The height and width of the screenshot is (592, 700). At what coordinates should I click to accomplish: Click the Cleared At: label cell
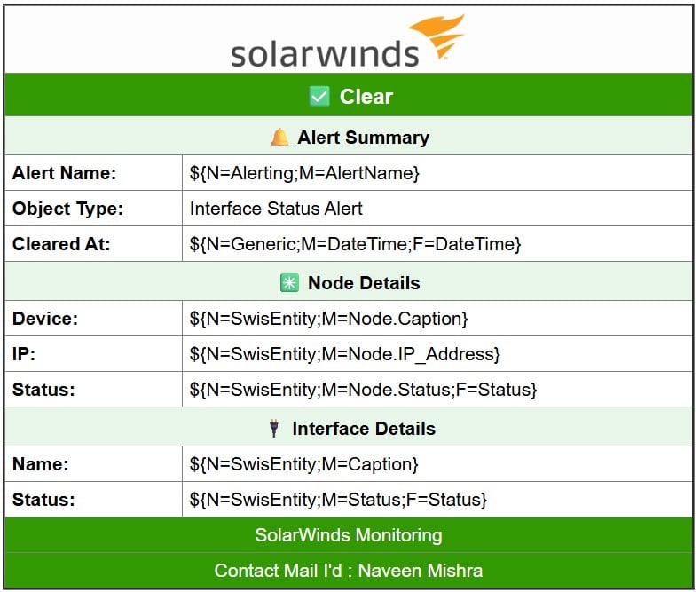point(93,244)
